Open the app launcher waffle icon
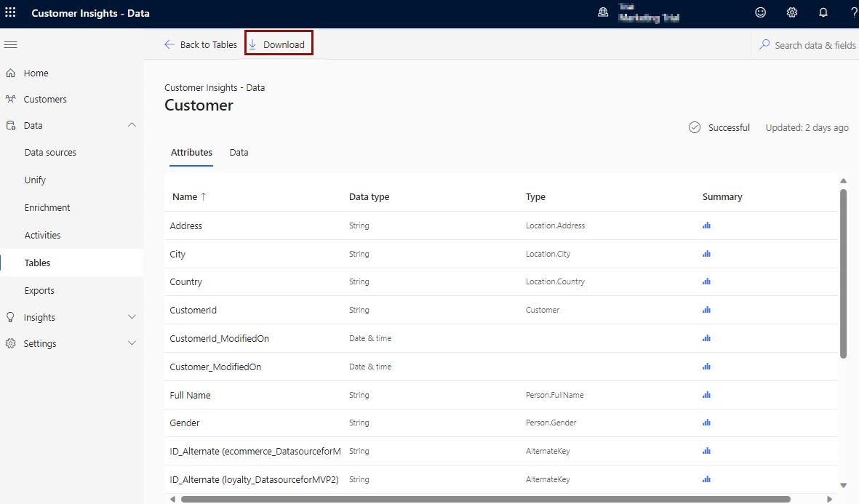 (10, 12)
